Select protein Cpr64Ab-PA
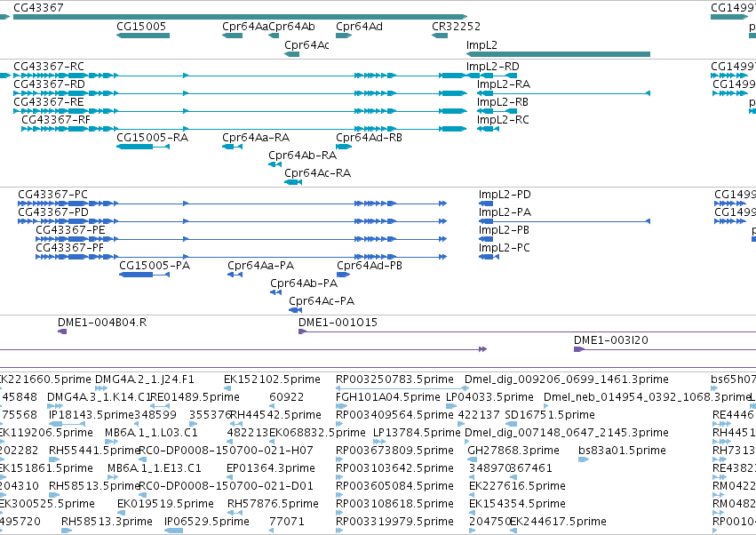 [304, 283]
